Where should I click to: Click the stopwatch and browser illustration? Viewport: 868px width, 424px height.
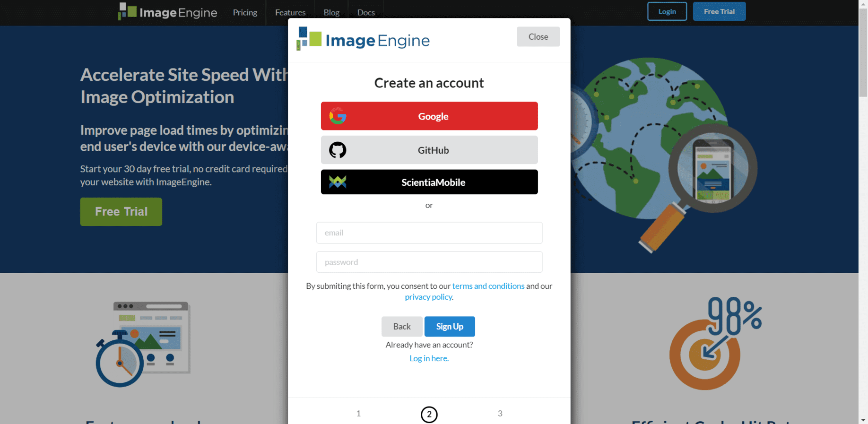click(x=143, y=344)
